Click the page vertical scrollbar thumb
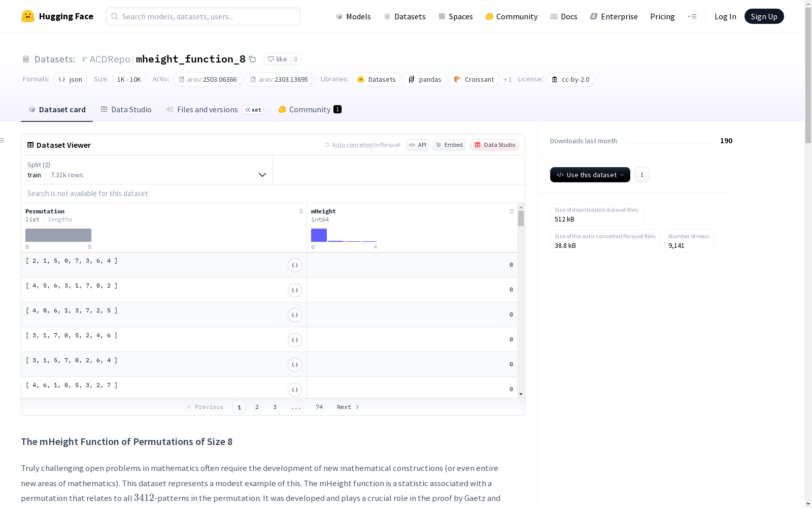 pyautogui.click(x=808, y=75)
